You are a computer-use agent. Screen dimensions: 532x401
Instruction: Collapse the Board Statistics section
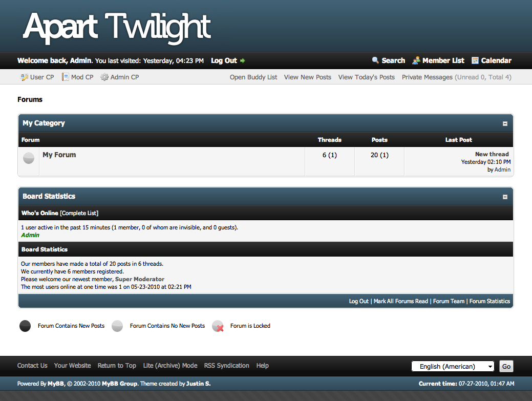coord(505,197)
